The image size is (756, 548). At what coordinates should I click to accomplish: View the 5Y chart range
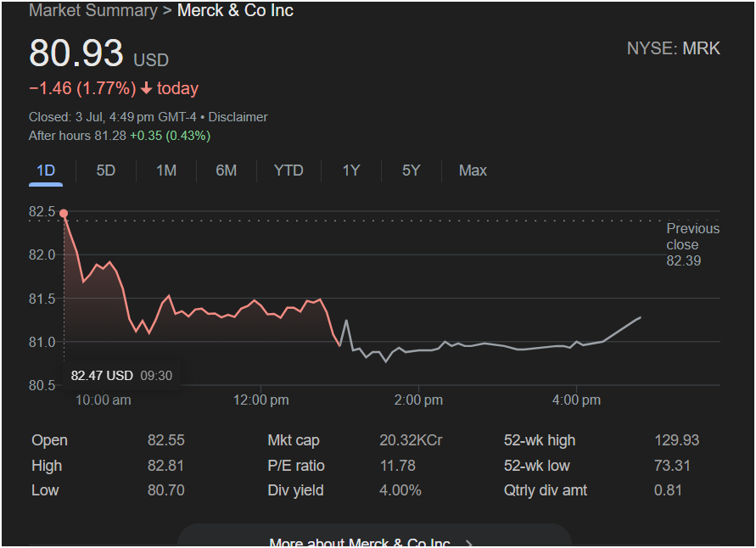pos(412,171)
